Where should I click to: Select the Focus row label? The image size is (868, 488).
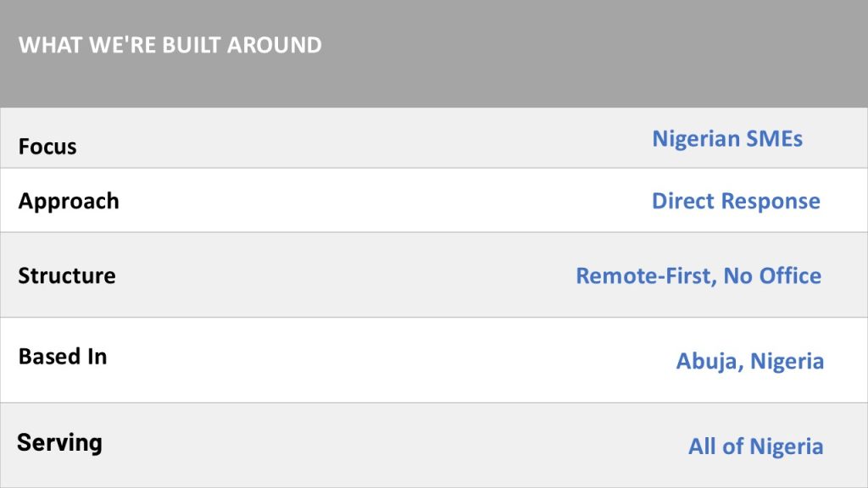point(47,147)
